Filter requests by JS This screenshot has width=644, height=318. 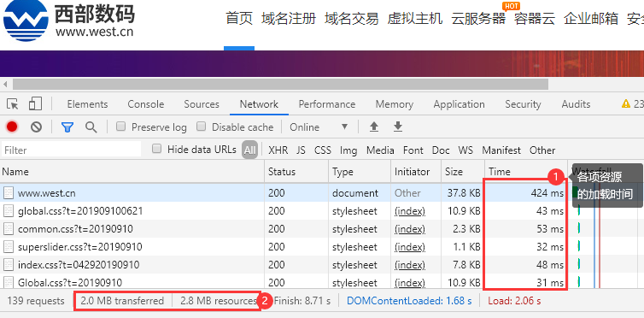pos(301,150)
